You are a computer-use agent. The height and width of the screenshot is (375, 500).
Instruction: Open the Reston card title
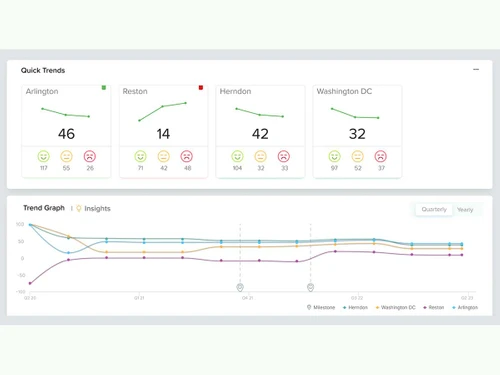tap(135, 91)
